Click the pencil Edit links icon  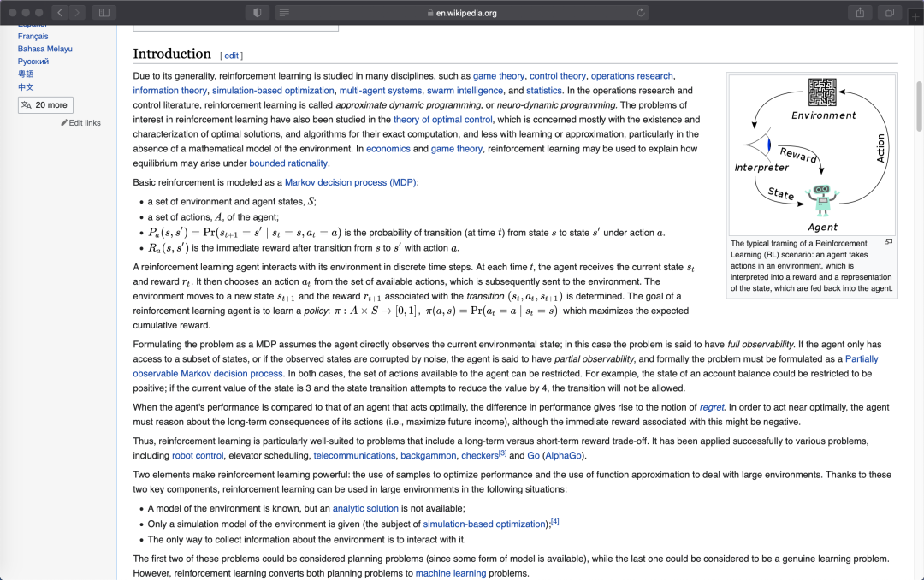click(x=64, y=122)
